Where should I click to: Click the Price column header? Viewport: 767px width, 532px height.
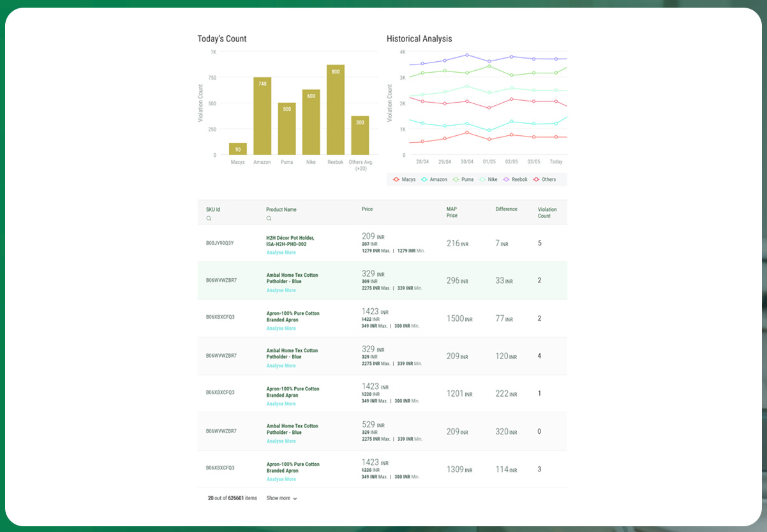click(x=367, y=209)
